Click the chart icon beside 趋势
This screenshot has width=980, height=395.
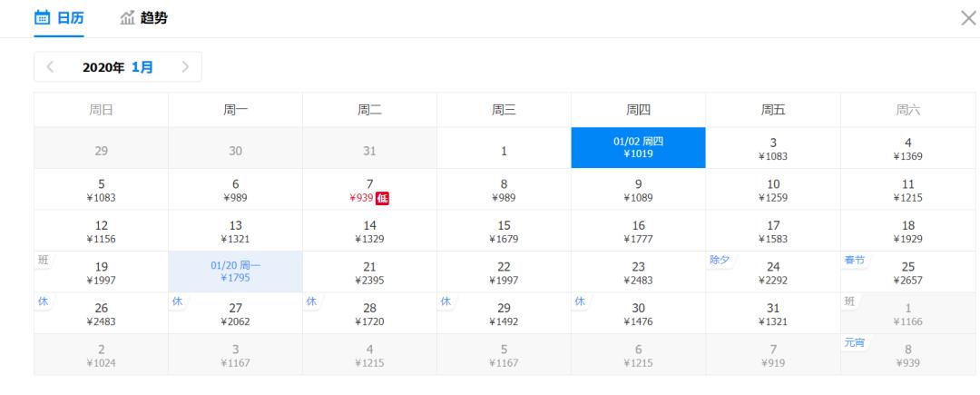[x=127, y=18]
